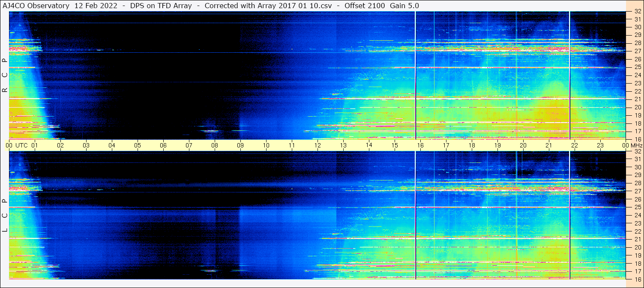The image size is (644, 288).
Task: Click the 11 hour tick label
Action: 292,145
